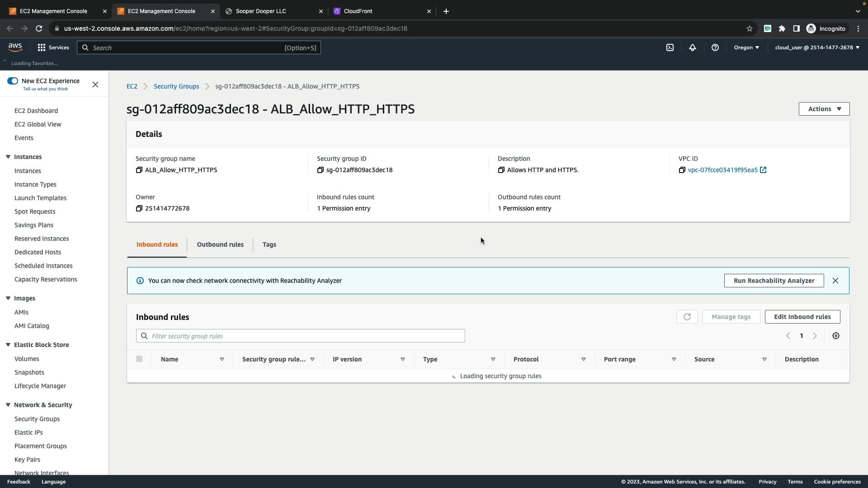Dismiss the Reachability Analyzer banner
Image resolution: width=868 pixels, height=488 pixels.
(835, 281)
